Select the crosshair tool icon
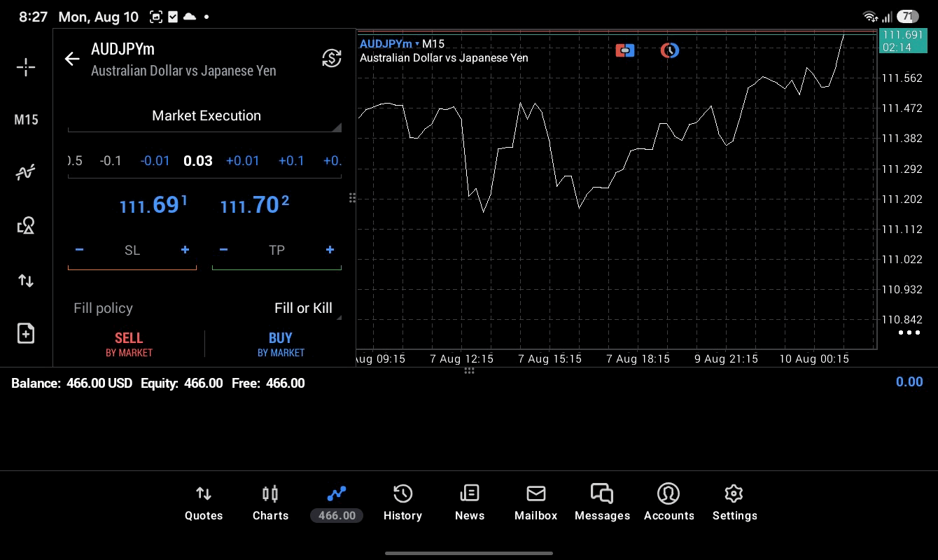The height and width of the screenshot is (560, 938). (26, 67)
